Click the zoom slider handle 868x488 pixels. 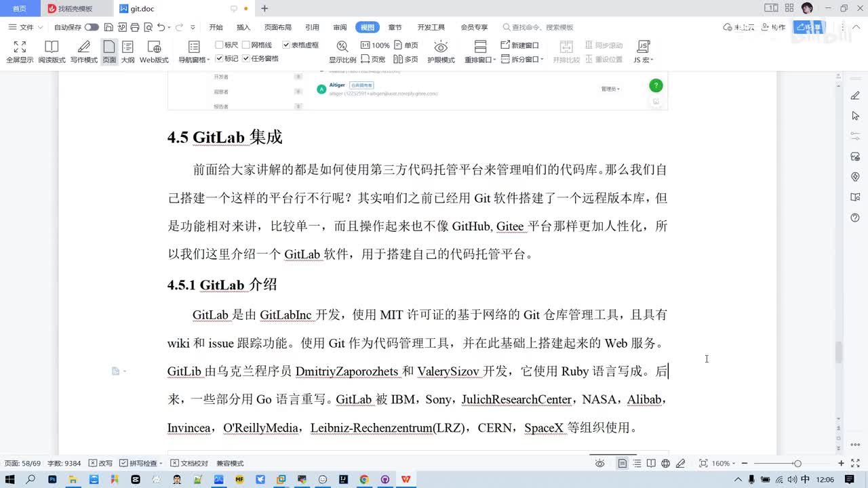pyautogui.click(x=797, y=463)
